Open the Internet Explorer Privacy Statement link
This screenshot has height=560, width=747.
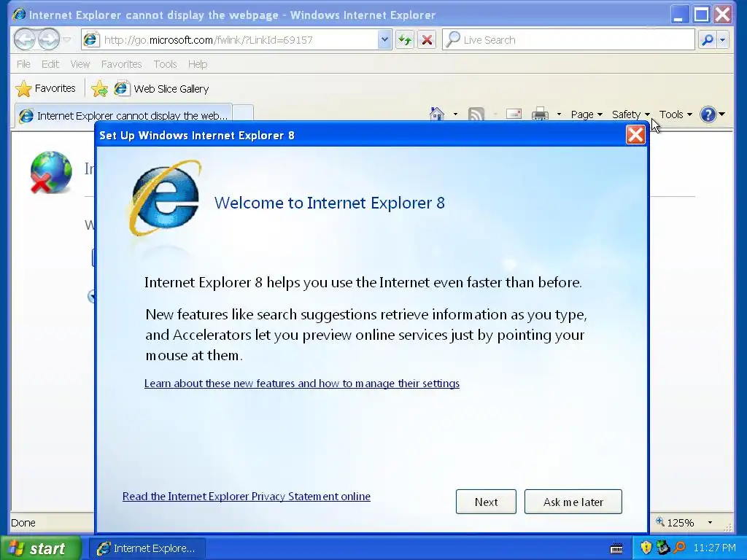[x=247, y=496]
